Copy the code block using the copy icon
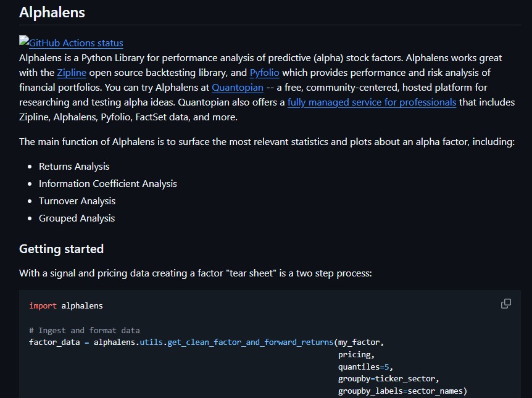This screenshot has width=532, height=398. coord(506,304)
